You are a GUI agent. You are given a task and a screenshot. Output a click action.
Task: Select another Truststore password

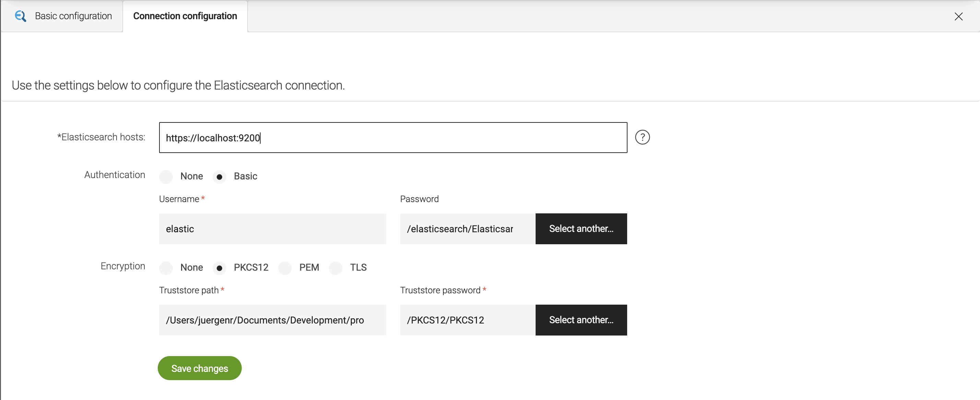tap(581, 320)
